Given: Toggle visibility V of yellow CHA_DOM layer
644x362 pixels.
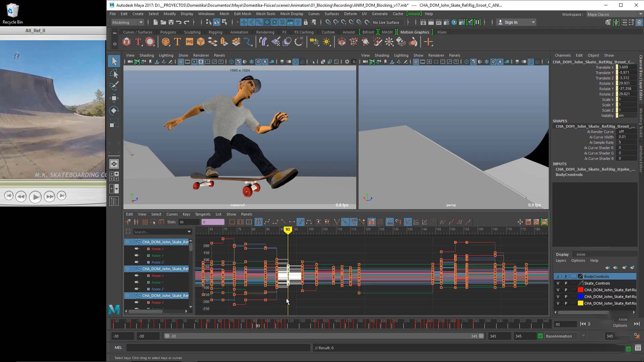Looking at the screenshot, I should pos(558,303).
